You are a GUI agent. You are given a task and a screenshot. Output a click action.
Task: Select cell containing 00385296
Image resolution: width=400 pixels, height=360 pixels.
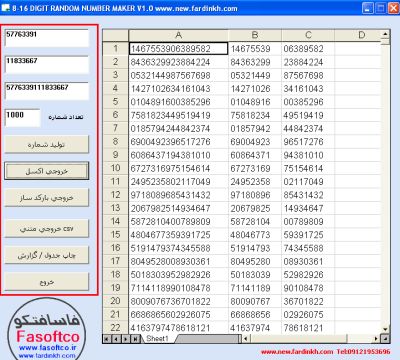[x=308, y=102]
